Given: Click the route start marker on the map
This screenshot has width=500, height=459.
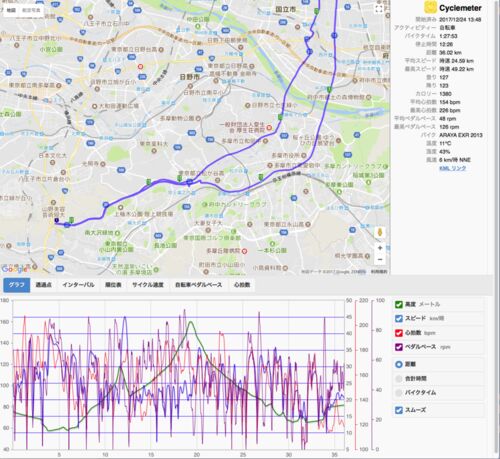Looking at the screenshot, I should [x=57, y=220].
